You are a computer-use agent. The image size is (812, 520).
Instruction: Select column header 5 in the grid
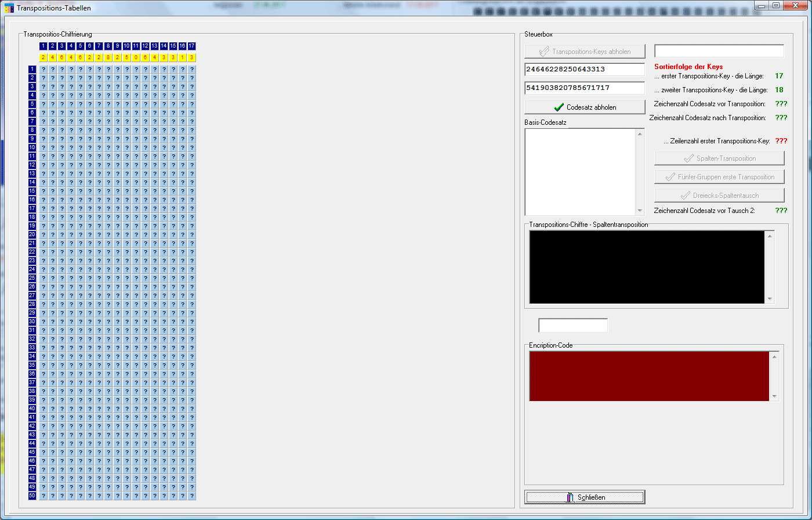coord(80,46)
